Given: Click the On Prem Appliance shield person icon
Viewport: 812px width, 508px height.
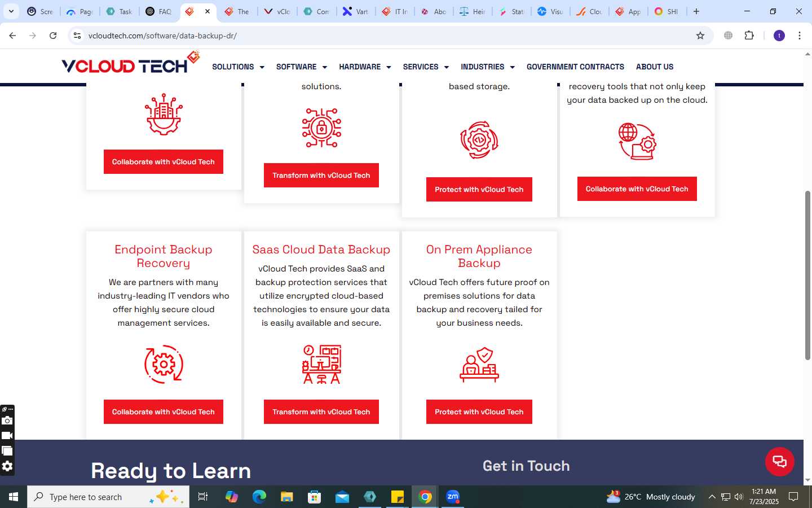Looking at the screenshot, I should click(479, 365).
